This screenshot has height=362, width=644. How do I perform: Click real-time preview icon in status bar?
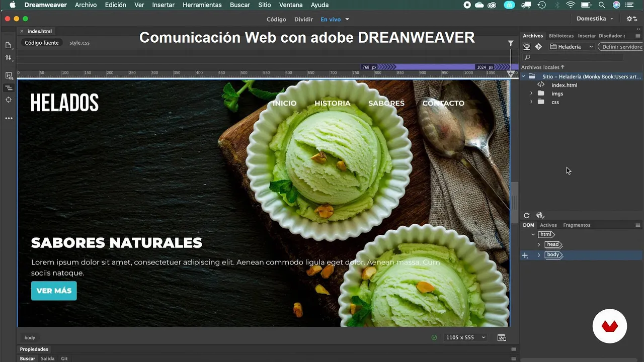click(x=502, y=337)
